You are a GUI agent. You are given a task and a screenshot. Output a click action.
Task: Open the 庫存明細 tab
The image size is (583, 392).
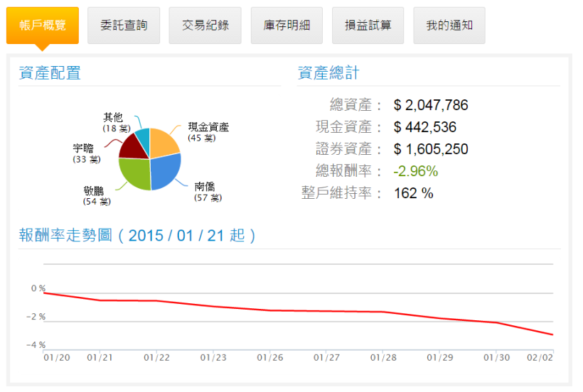coord(287,26)
